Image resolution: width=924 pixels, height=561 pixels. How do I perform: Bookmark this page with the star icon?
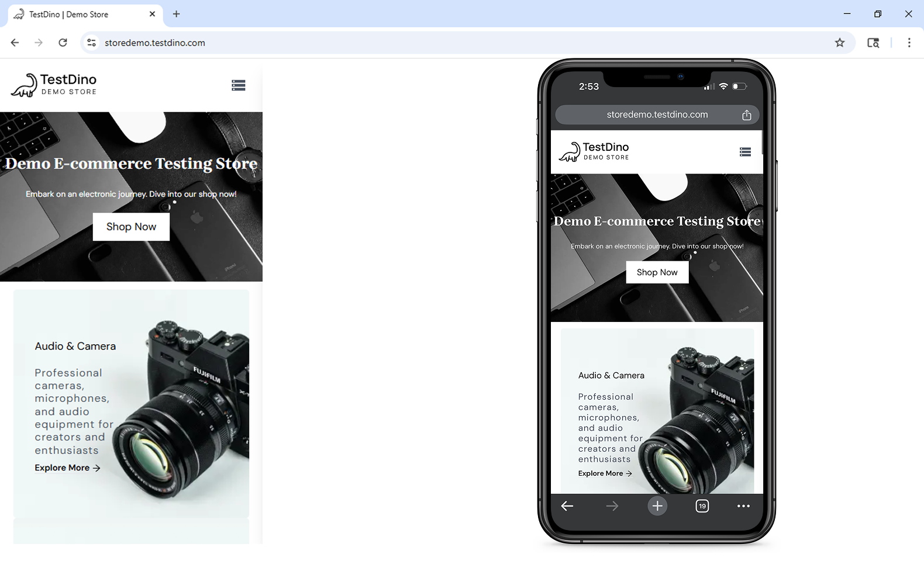pos(840,43)
